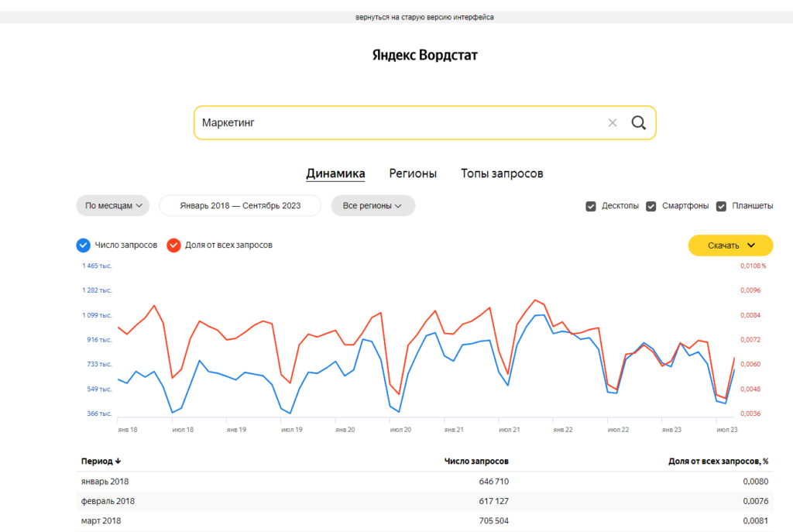
Task: Uncheck the Десктопы checkbox
Action: coord(591,206)
